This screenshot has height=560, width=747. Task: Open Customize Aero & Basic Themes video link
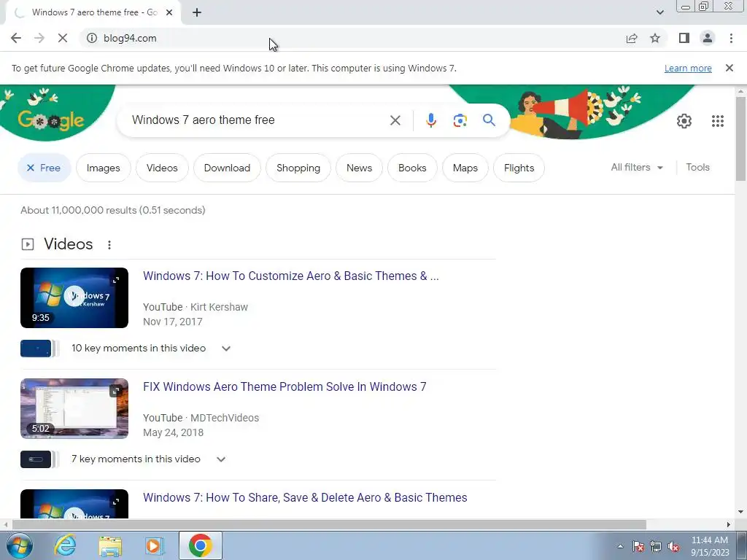290,276
